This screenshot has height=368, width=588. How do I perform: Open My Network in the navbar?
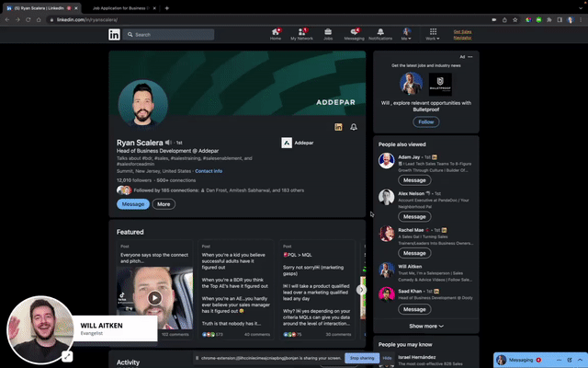[x=301, y=34]
